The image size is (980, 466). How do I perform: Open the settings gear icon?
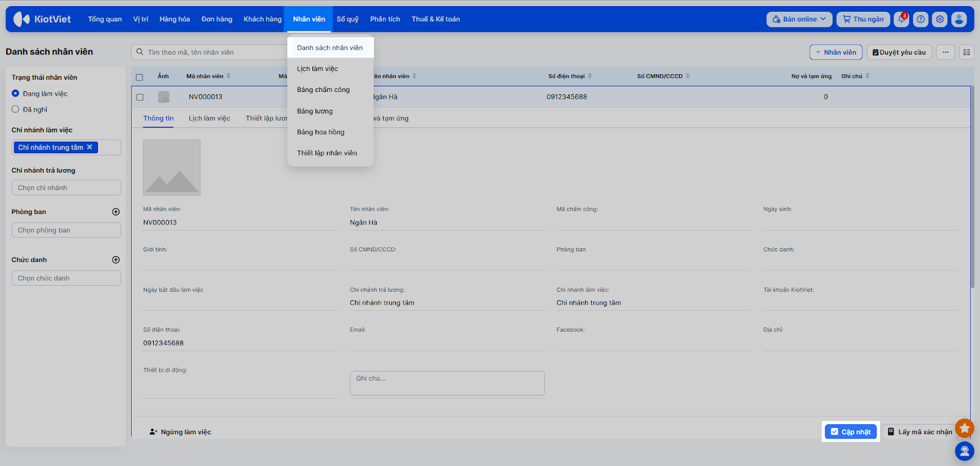pyautogui.click(x=940, y=20)
